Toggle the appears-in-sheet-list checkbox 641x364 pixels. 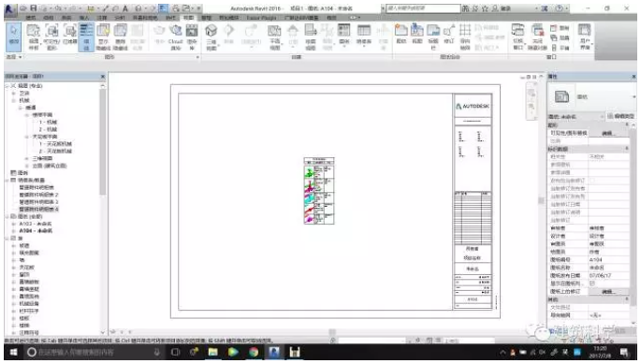592,284
